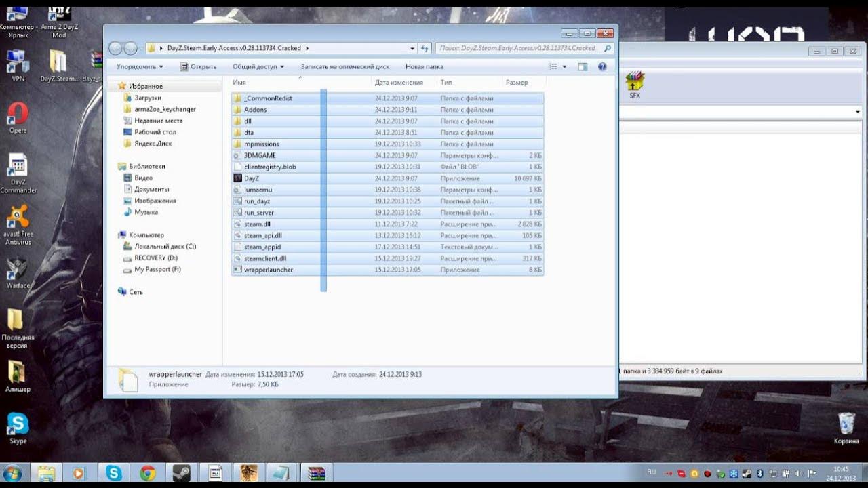This screenshot has height=488, width=868.
Task: Open the Opera desktop shortcut
Action: pos(18,118)
